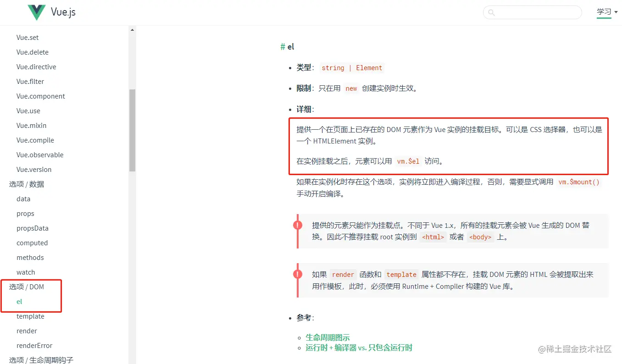Image resolution: width=622 pixels, height=364 pixels.
Task: Click the 运行时 + 编译器 vs. 只包含运行时 link
Action: click(x=358, y=347)
